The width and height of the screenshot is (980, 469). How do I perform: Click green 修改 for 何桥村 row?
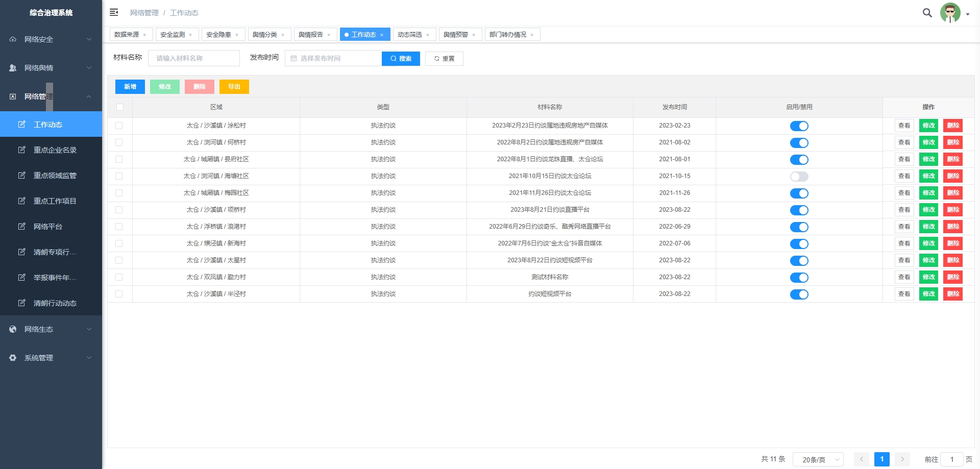coord(928,142)
